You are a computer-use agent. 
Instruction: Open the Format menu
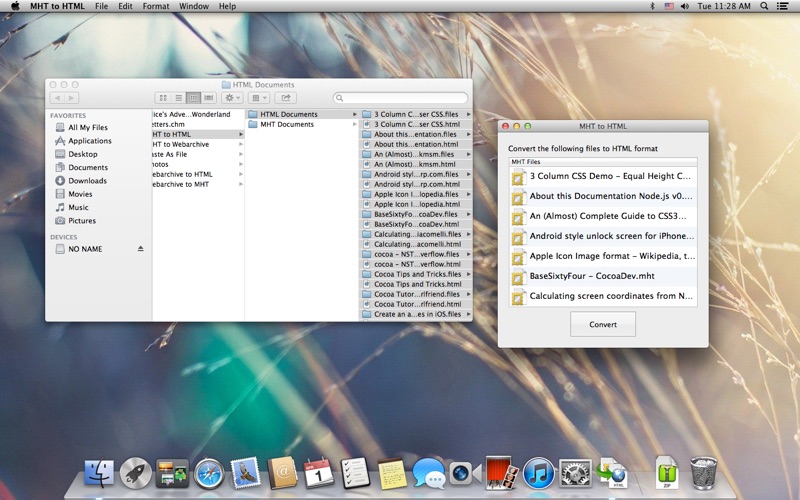point(156,6)
